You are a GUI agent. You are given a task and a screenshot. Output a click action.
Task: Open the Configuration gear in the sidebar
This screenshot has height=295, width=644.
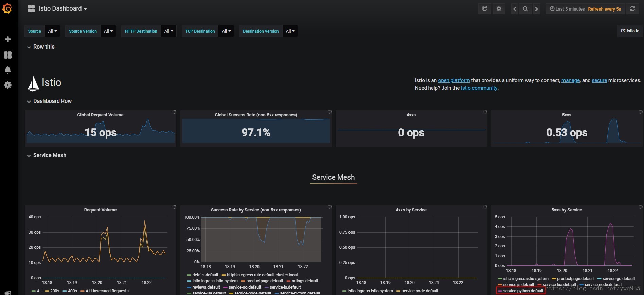point(8,85)
